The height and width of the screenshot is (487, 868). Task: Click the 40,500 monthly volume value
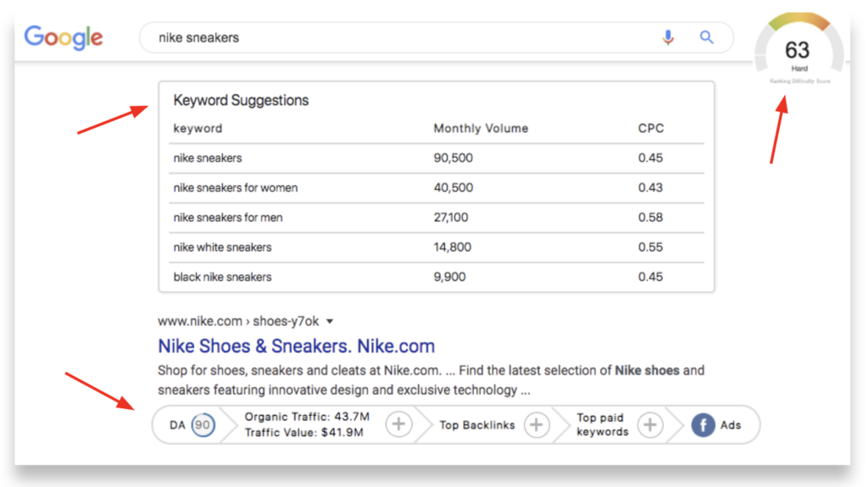[x=453, y=188]
